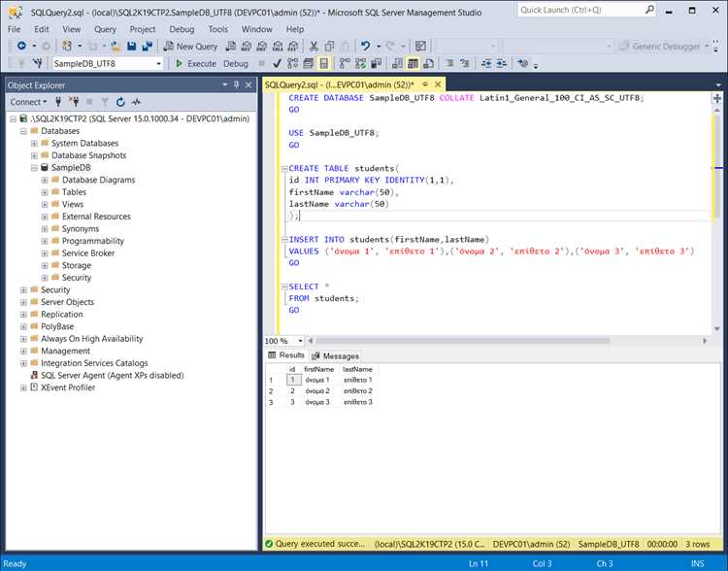Switch output to Results to File
The height and width of the screenshot is (571, 728).
pyautogui.click(x=428, y=63)
